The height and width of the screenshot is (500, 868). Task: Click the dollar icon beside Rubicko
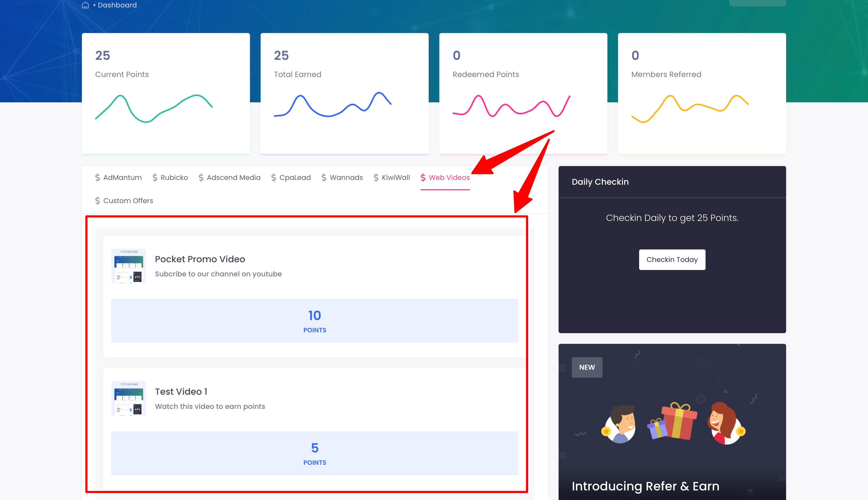155,178
